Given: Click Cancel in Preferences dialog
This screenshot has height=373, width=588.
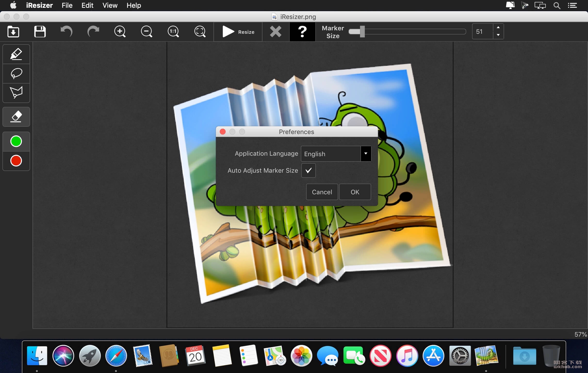Looking at the screenshot, I should click(x=322, y=192).
